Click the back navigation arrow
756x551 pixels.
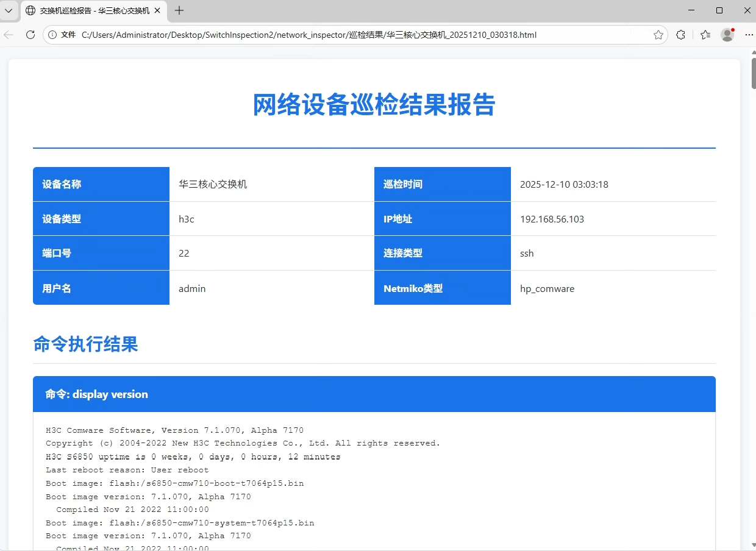9,35
